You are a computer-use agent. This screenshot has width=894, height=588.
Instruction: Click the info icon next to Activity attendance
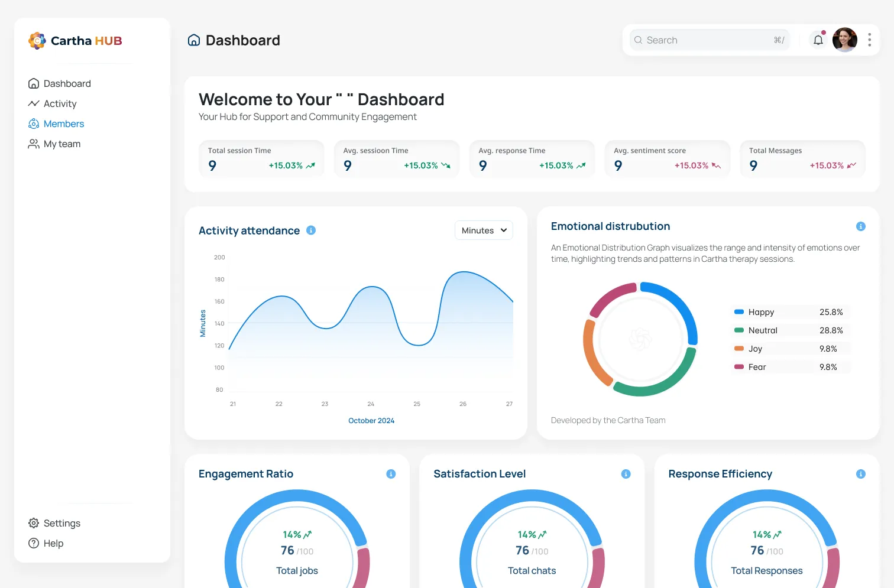311,230
